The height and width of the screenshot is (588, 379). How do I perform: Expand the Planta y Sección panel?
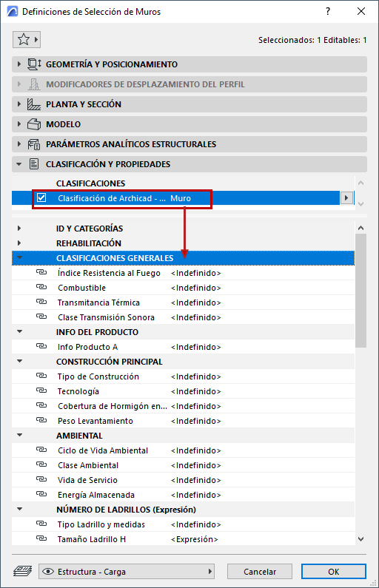pyautogui.click(x=19, y=104)
